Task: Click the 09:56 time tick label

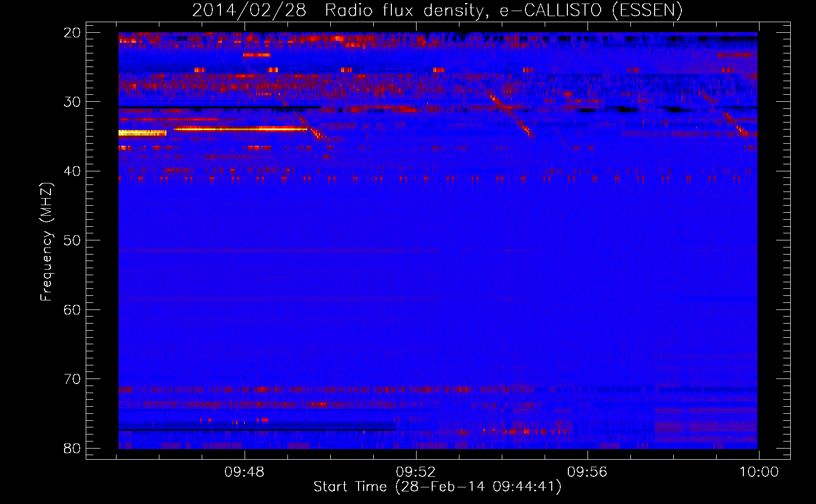Action: click(x=587, y=472)
